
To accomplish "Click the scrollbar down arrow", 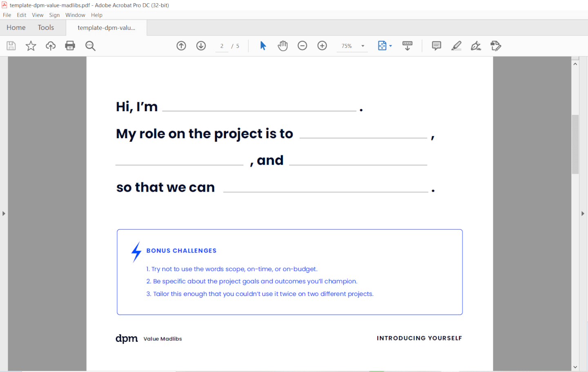I will click(575, 367).
